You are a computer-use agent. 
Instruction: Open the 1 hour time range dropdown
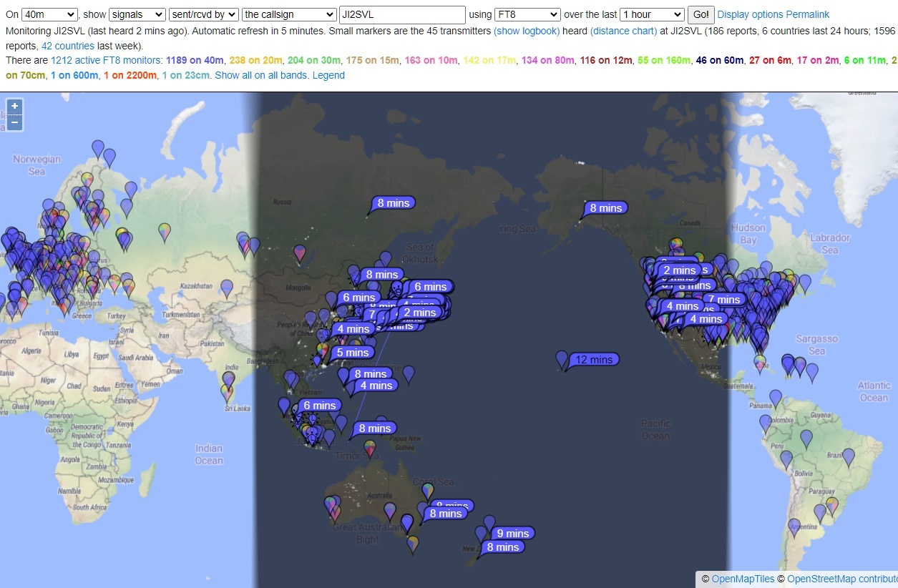[x=652, y=14]
